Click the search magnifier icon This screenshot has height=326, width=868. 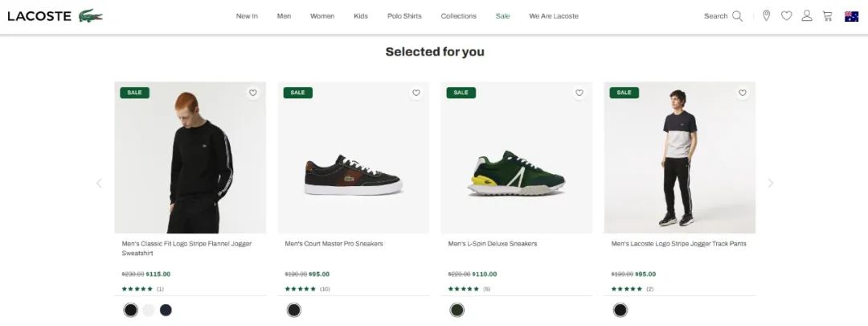tap(737, 16)
